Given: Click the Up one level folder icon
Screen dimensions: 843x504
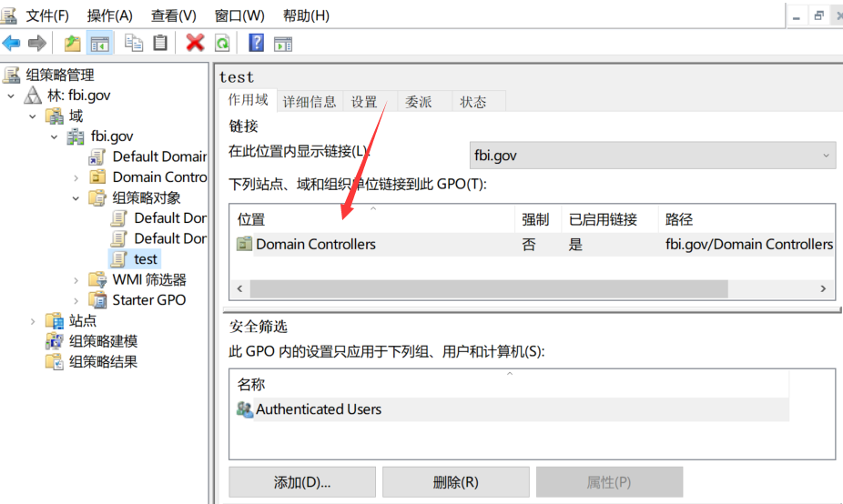Looking at the screenshot, I should tap(72, 43).
